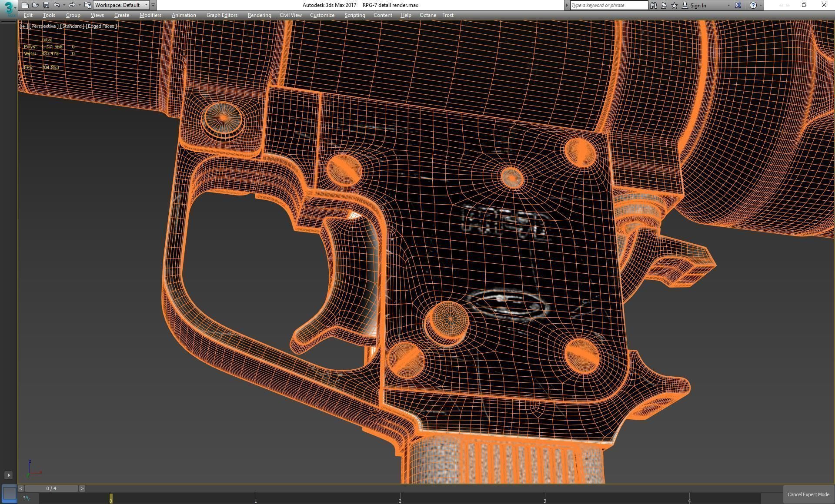Toggle the viewport layout tab thumbnail

click(x=9, y=493)
